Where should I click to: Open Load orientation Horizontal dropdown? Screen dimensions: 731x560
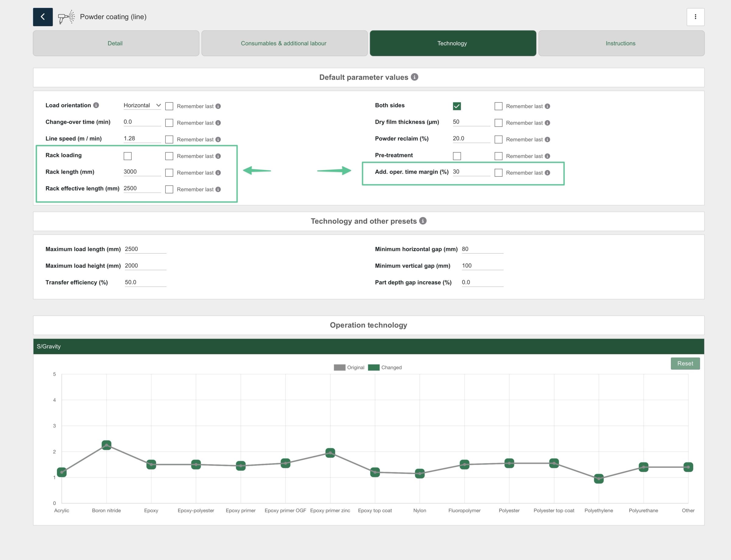[142, 105]
